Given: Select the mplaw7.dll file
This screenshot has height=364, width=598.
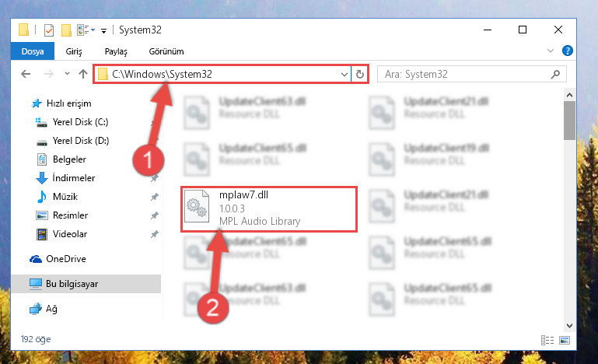Looking at the screenshot, I should 269,209.
